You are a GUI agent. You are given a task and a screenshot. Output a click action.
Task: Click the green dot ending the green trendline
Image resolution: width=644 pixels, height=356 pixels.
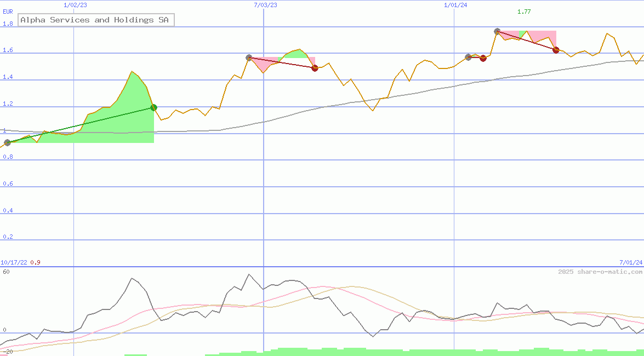pos(154,108)
